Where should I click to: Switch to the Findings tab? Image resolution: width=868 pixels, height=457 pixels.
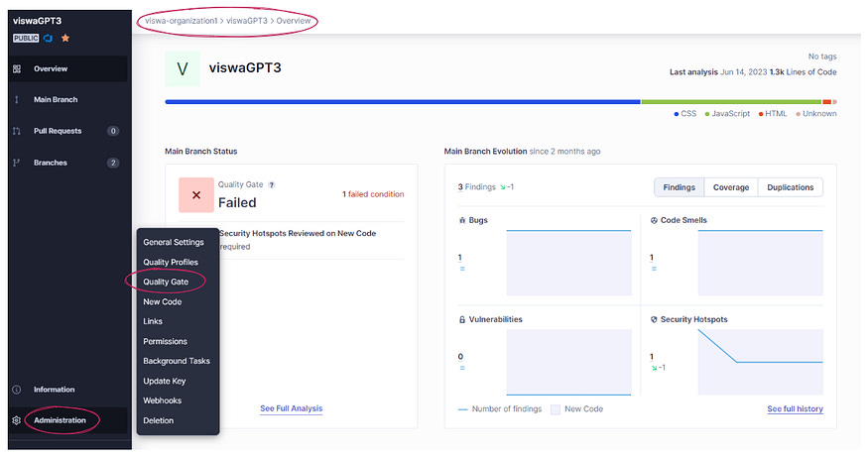click(680, 187)
